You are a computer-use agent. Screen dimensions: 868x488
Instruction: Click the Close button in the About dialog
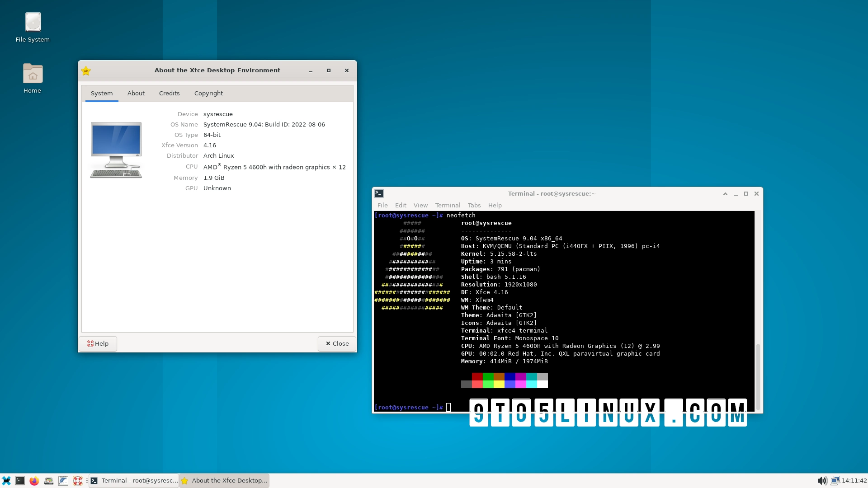tap(337, 343)
